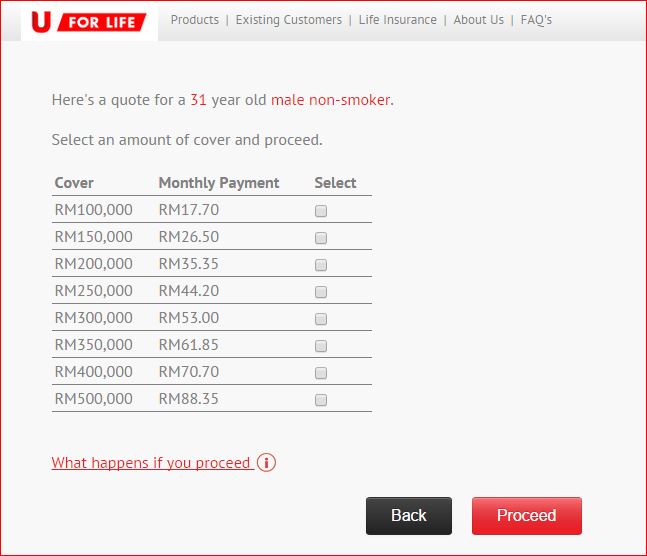This screenshot has width=647, height=556.
Task: Click the RM150,000 cover amount
Action: tap(94, 237)
